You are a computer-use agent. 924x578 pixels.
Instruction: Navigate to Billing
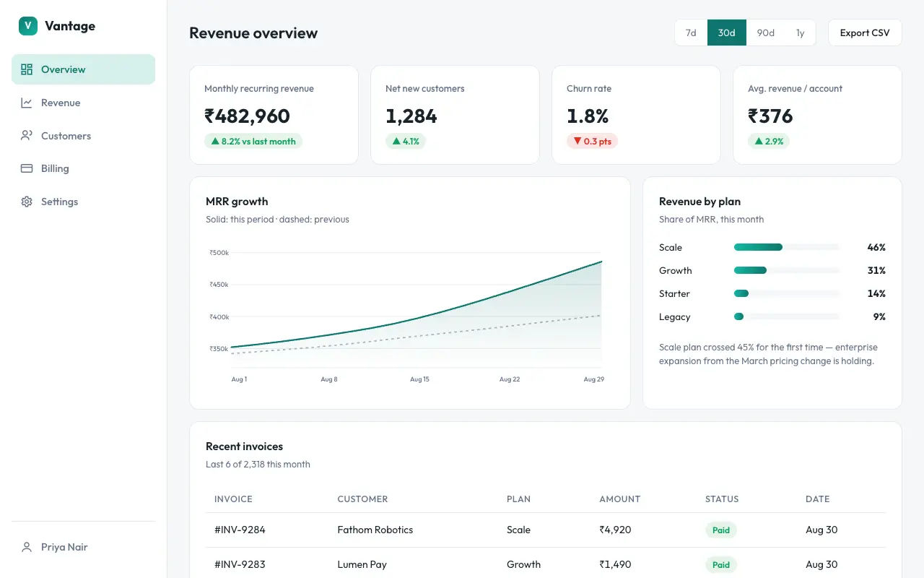click(x=83, y=168)
